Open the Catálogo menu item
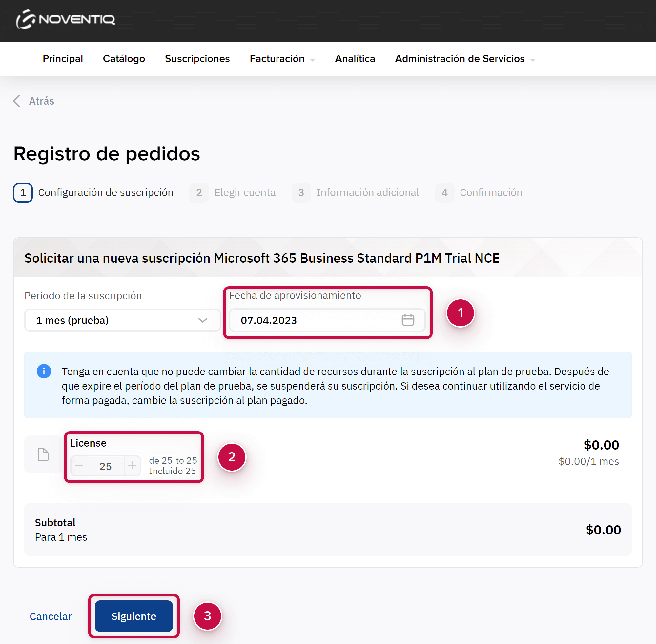This screenshot has width=656, height=644. coord(124,59)
